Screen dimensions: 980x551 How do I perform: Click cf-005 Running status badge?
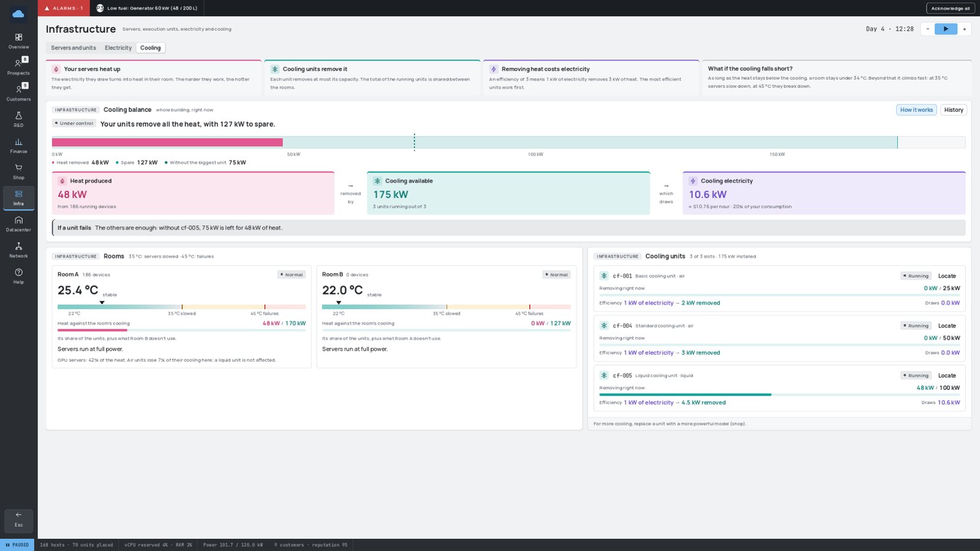[916, 375]
